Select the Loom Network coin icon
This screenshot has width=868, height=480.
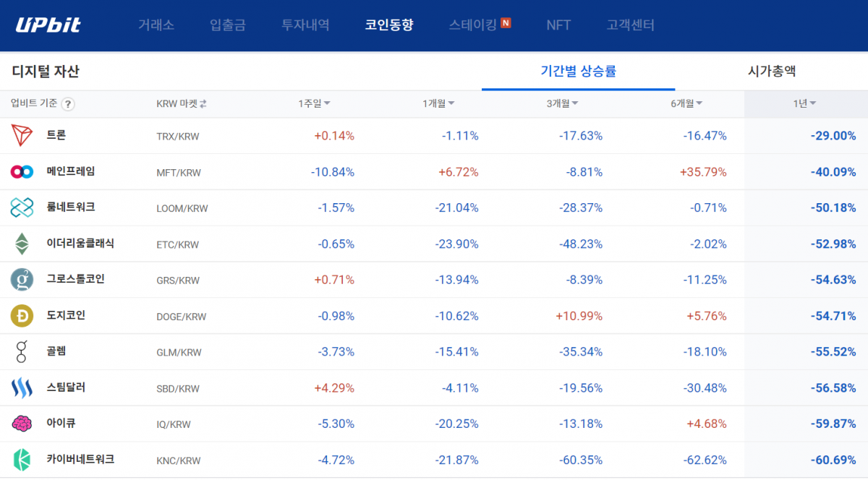point(22,207)
